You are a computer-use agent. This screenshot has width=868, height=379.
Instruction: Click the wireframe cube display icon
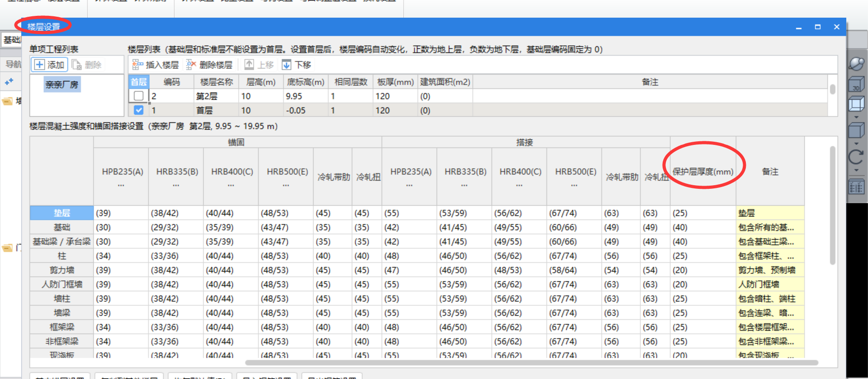856,104
